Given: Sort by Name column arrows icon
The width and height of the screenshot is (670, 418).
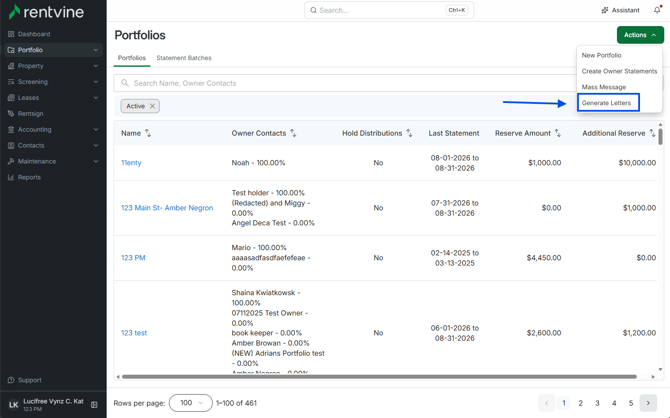Looking at the screenshot, I should [x=148, y=133].
